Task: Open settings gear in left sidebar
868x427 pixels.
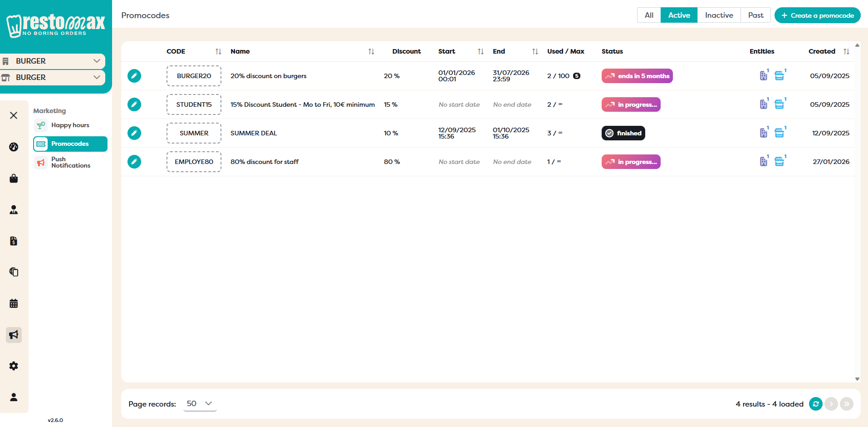Action: (x=14, y=366)
